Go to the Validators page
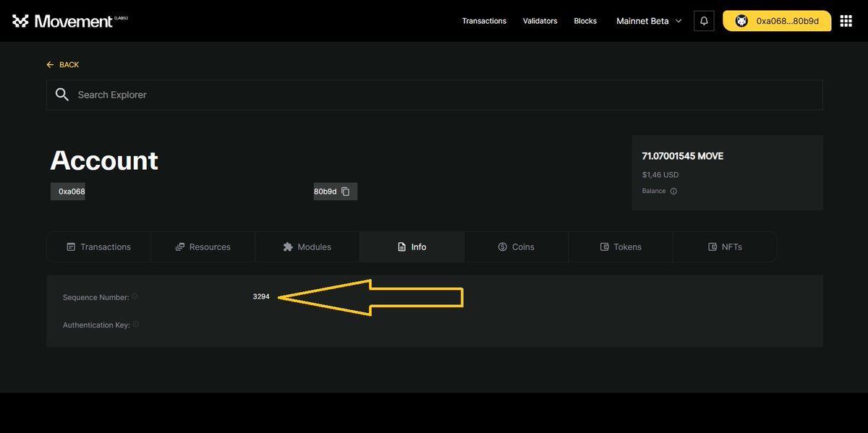Screen dimensions: 868x433 pyautogui.click(x=540, y=21)
